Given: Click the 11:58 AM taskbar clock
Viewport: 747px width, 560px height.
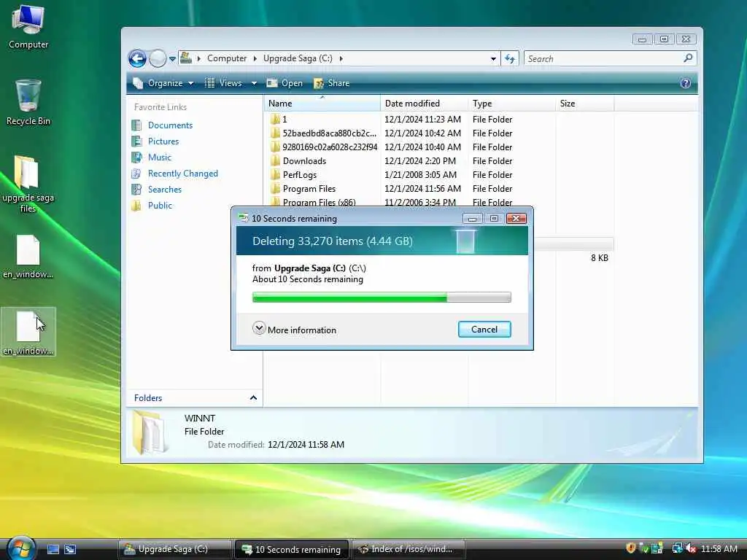Looking at the screenshot, I should (x=719, y=548).
